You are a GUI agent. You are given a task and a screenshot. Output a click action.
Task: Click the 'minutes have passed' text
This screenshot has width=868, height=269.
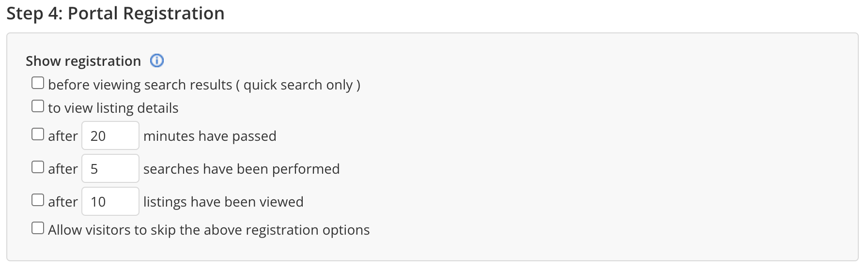(210, 136)
